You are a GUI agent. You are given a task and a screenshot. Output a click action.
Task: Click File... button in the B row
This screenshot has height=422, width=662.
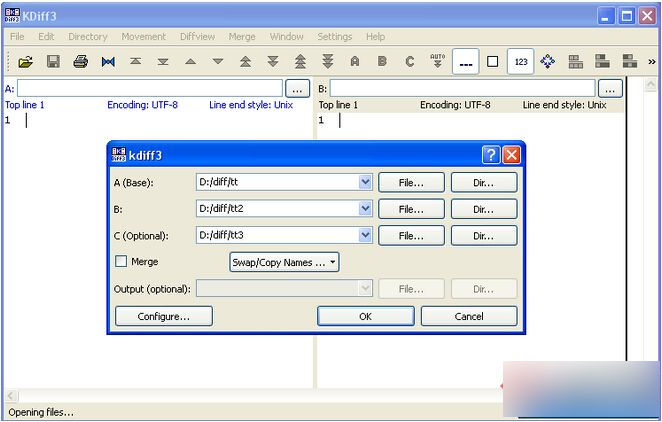(x=411, y=209)
